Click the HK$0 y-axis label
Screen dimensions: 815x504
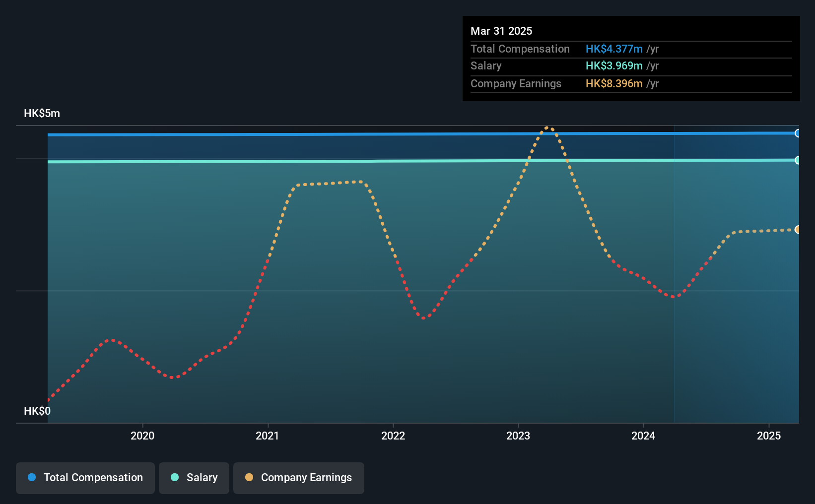37,411
